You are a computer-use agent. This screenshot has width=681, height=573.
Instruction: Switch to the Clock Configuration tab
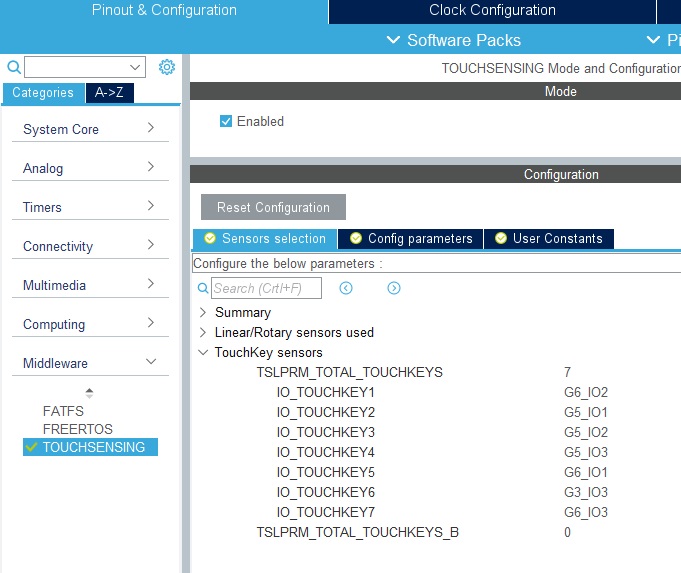pos(492,11)
